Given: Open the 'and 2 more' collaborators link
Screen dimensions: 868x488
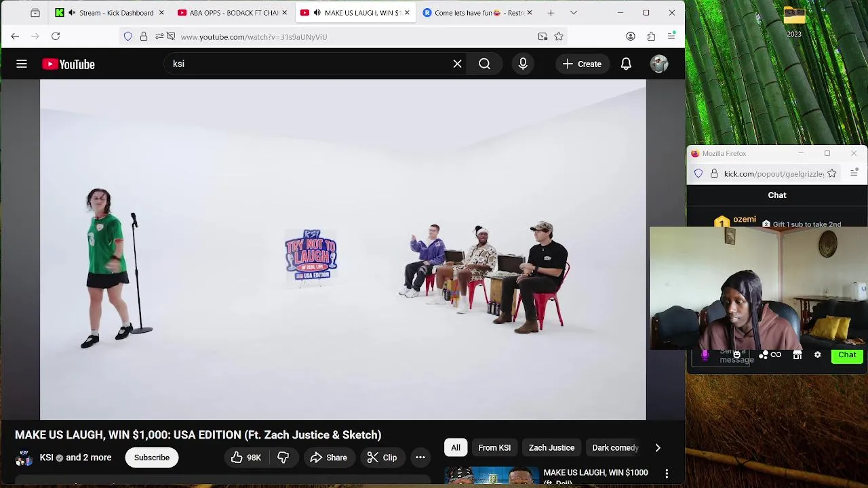Looking at the screenshot, I should (x=89, y=457).
